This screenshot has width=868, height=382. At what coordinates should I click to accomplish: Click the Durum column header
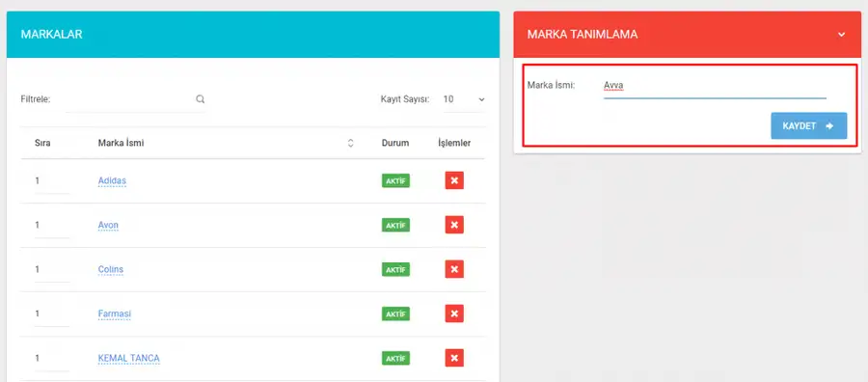click(395, 143)
